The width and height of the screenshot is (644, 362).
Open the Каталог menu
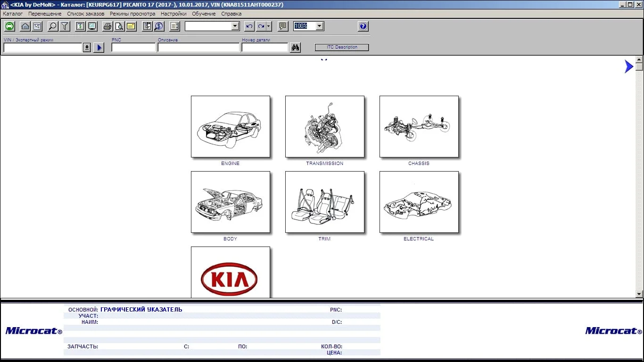click(13, 14)
